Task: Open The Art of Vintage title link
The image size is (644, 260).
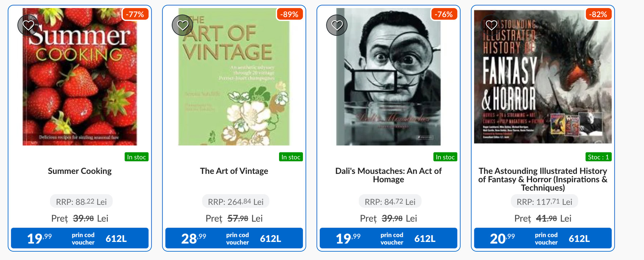Action: coord(234,171)
